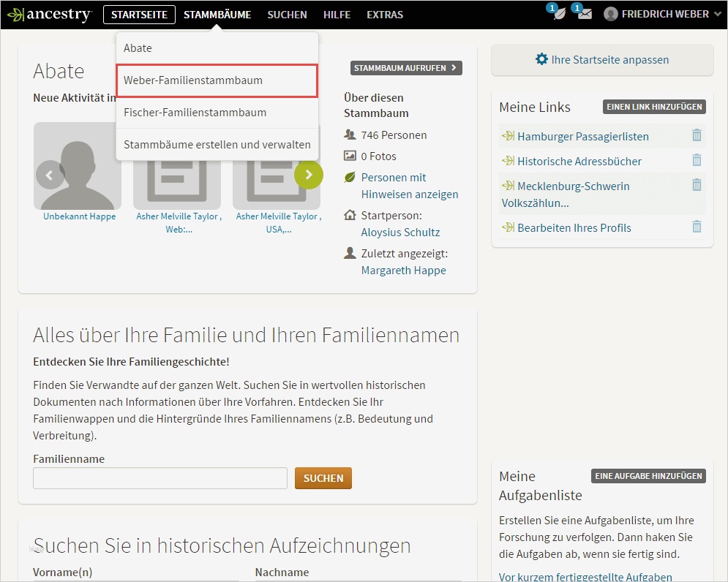Click Ihre Startseite anpassen
Image resolution: width=728 pixels, height=582 pixels.
[x=609, y=59]
